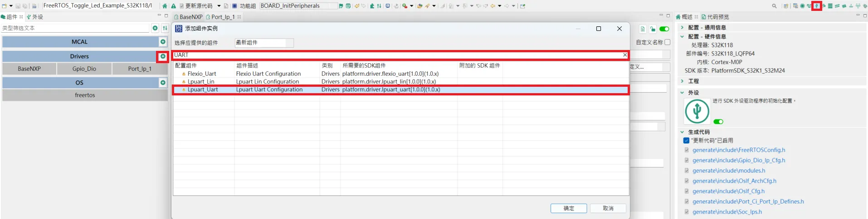Click the home icon in the main toolbar
868x219 pixels.
(x=165, y=6)
